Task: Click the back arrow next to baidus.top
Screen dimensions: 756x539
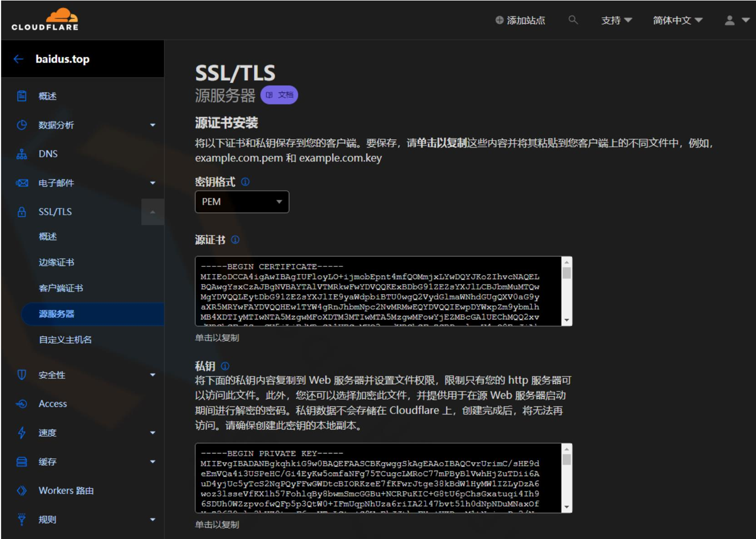Action: coord(18,59)
